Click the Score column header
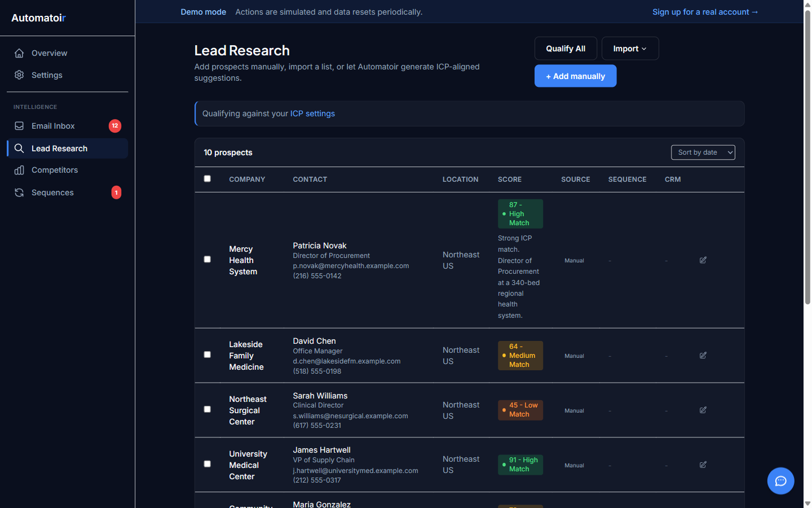The width and height of the screenshot is (812, 508). click(x=510, y=179)
